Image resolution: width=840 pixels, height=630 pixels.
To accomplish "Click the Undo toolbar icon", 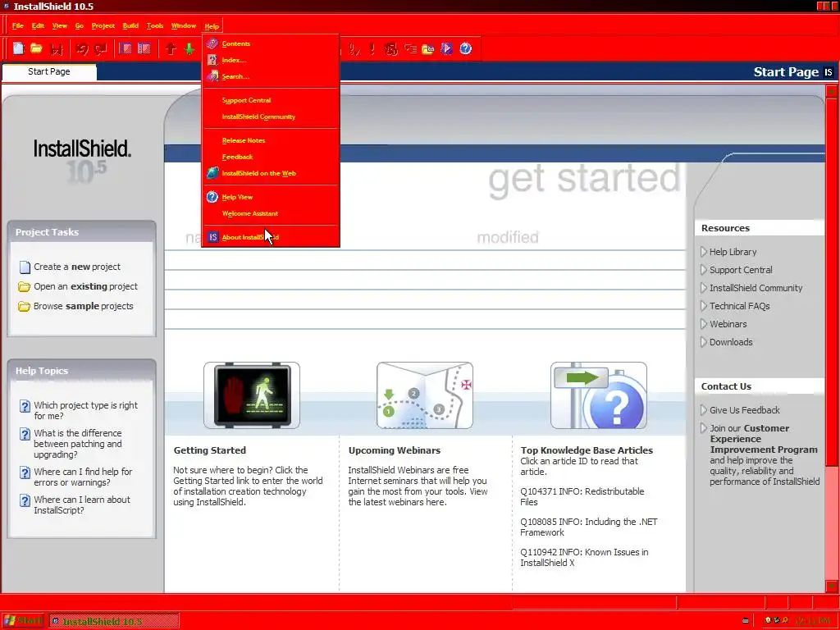I will point(81,49).
